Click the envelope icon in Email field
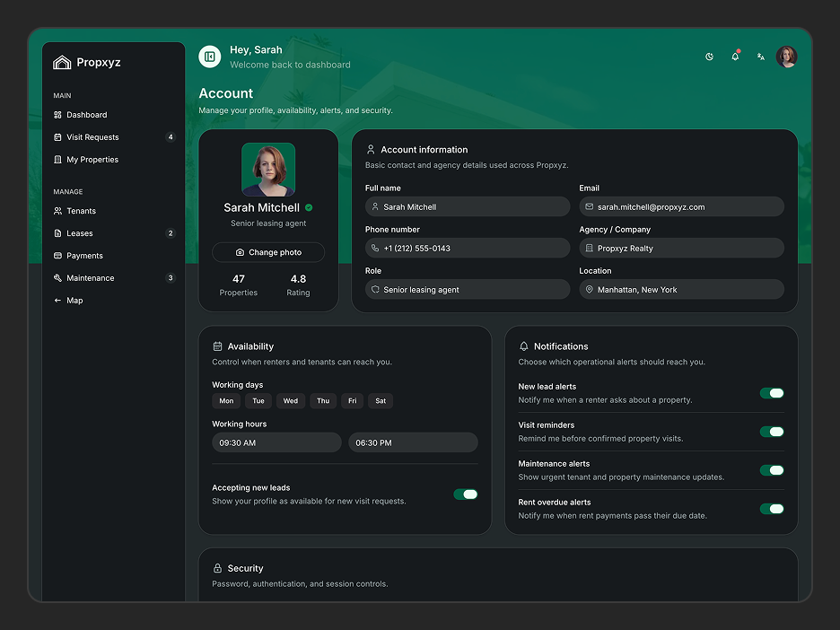The height and width of the screenshot is (630, 840). 590,206
